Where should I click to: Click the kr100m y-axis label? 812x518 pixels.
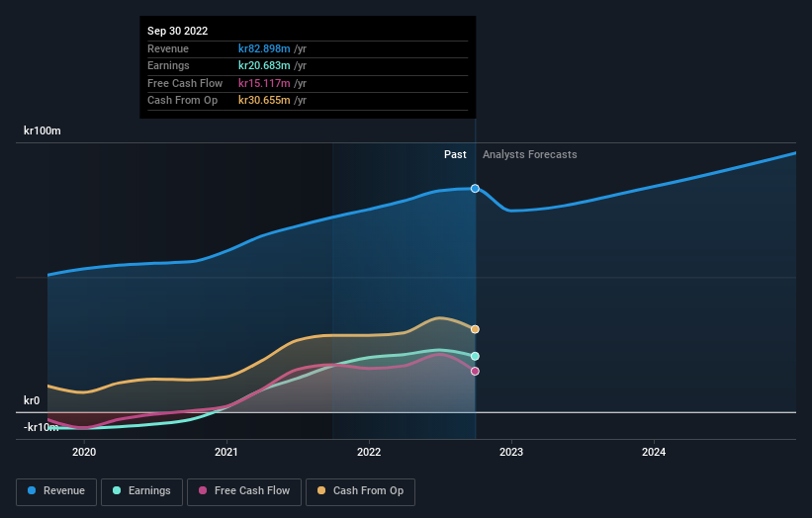click(x=42, y=130)
